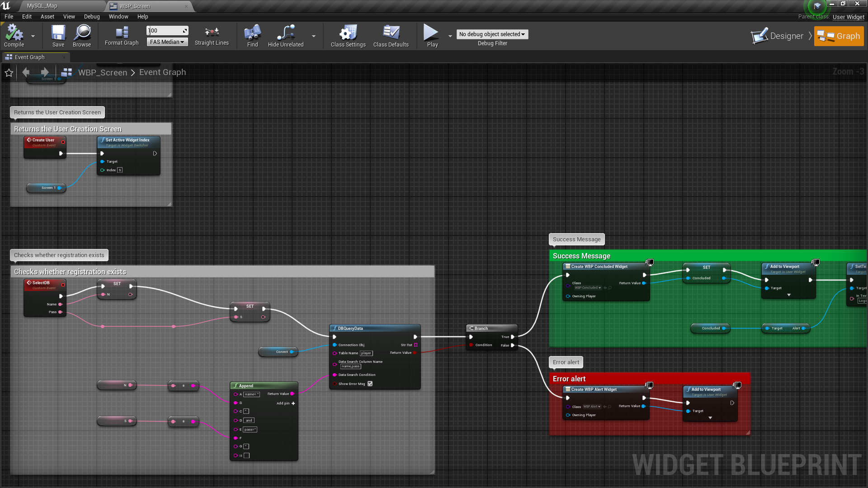
Task: Apply Straight Lines to the graph
Action: [212, 36]
